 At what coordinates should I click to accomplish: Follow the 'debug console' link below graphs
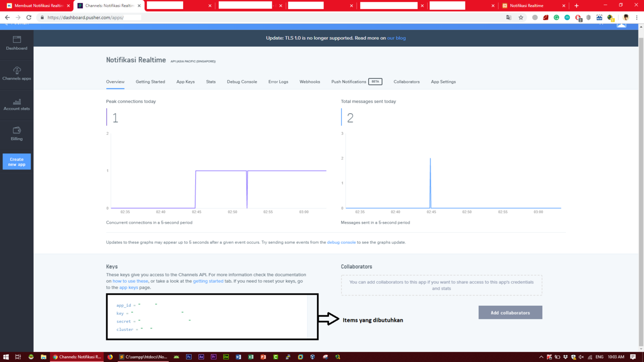point(342,242)
